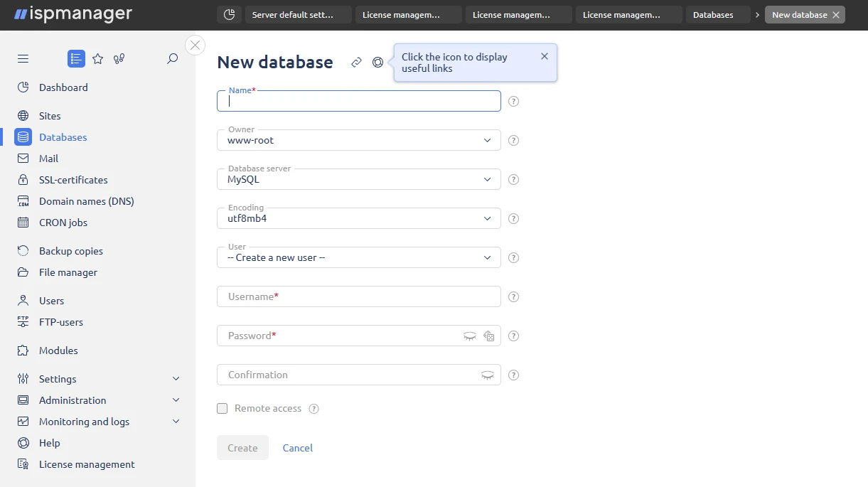Click the favorites star icon in sidebar
868x487 pixels.
pyautogui.click(x=97, y=58)
